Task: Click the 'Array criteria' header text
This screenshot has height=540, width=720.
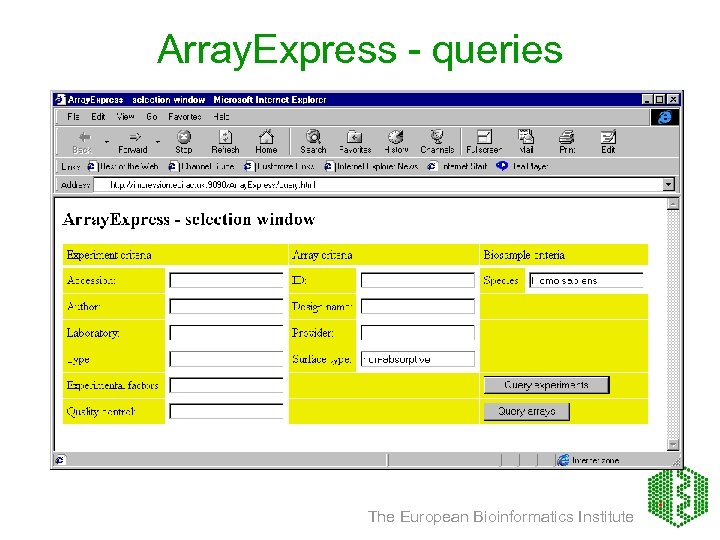Action: pos(322,255)
